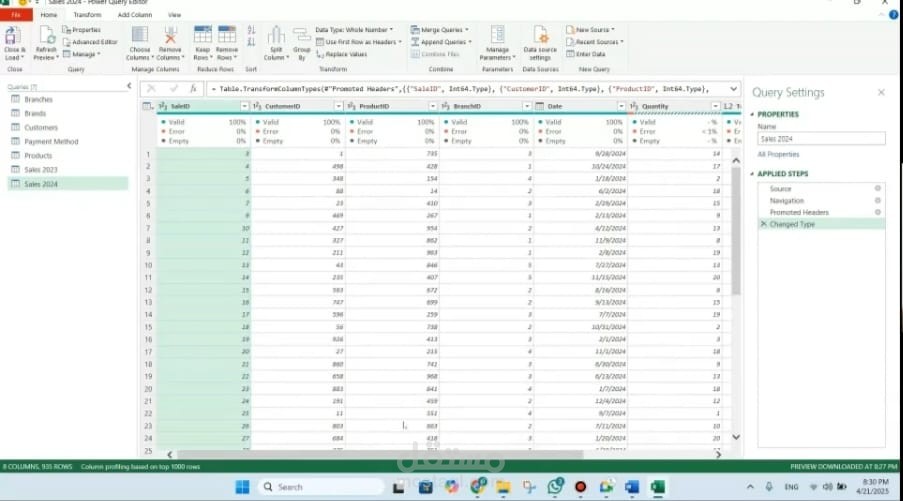Open query Properties from ribbon
903x501 pixels.
(82, 30)
